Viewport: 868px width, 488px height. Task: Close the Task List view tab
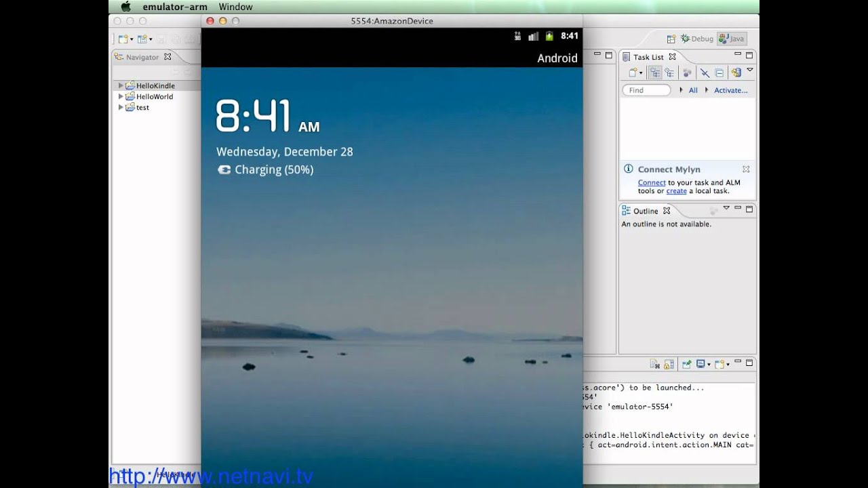pos(672,57)
